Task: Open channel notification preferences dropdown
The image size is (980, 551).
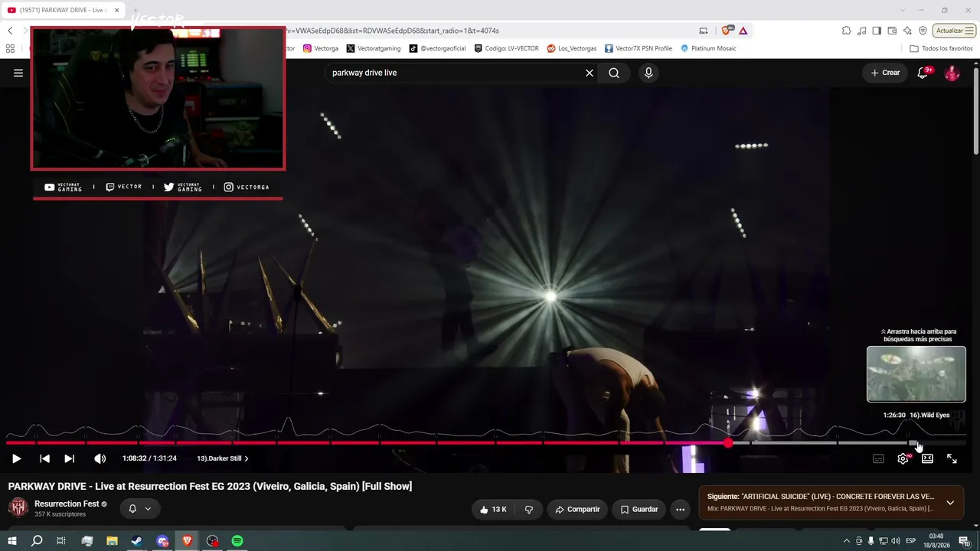Action: click(x=139, y=508)
